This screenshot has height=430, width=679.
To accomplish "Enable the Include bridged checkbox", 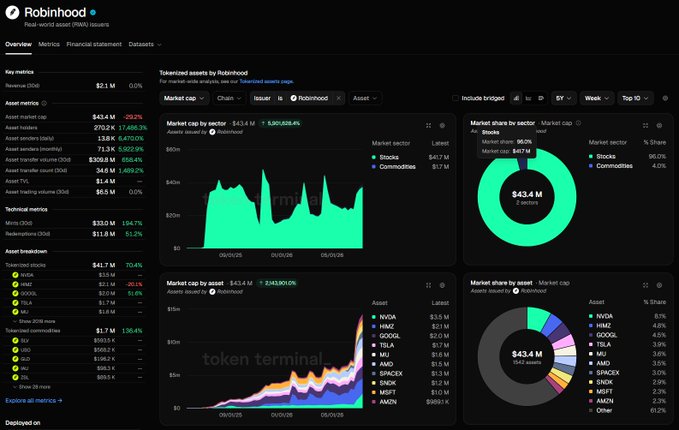I will (x=455, y=98).
